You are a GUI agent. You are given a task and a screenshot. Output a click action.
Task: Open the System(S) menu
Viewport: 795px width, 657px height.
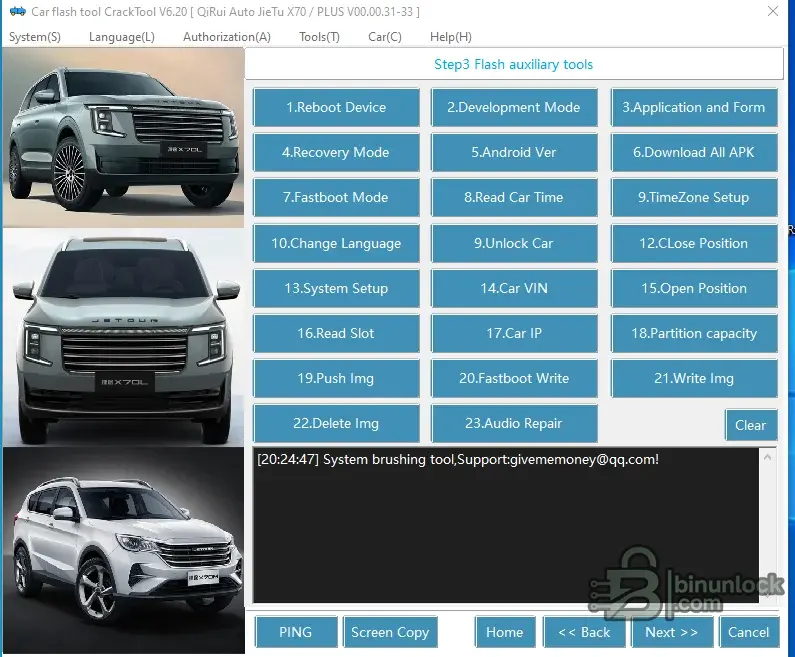point(34,37)
